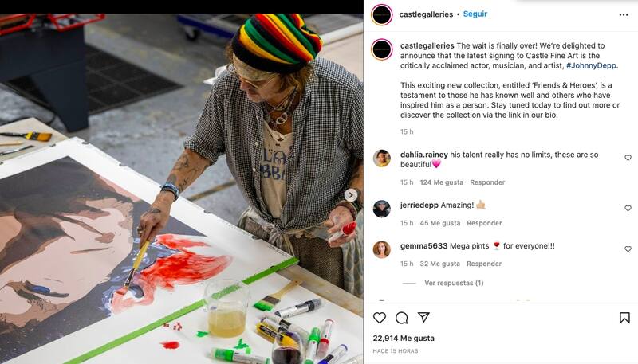Open dahlia.rainey's profile avatar
The image size is (638, 364).
[382, 158]
